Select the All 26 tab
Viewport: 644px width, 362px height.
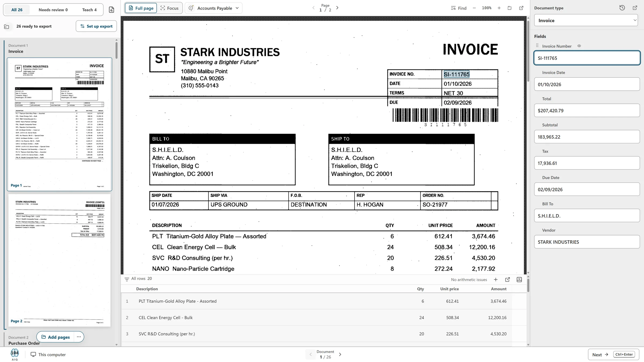coord(17,10)
